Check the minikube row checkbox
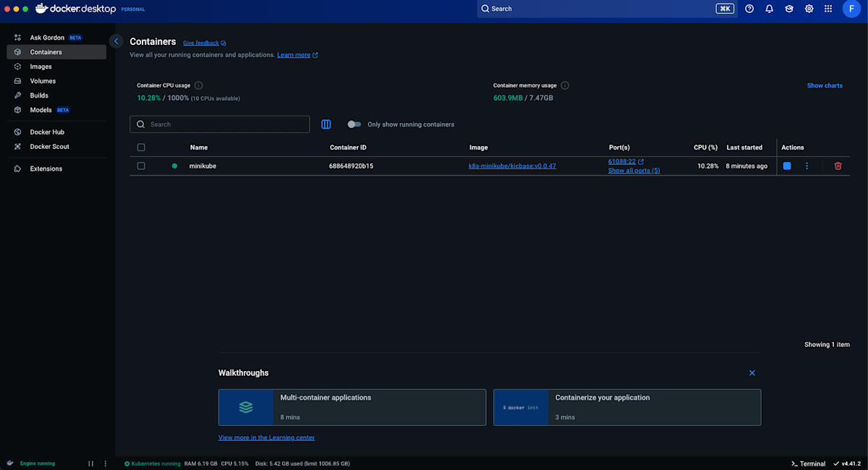This screenshot has height=470, width=868. tap(141, 166)
